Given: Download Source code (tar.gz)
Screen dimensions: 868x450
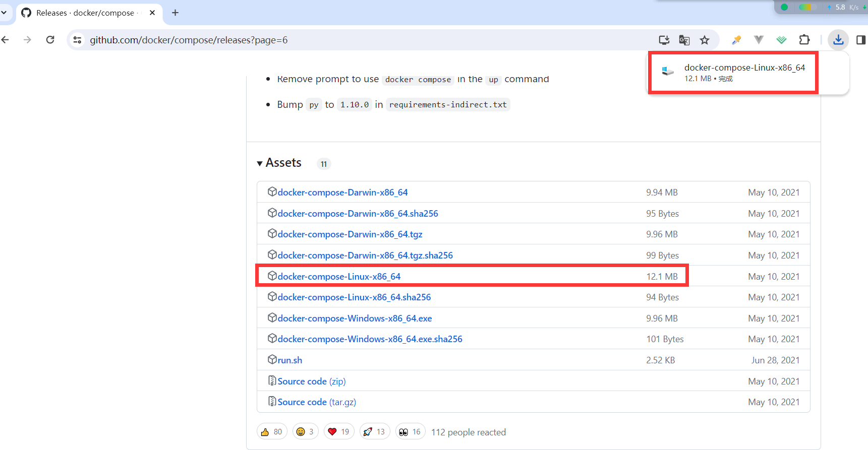Looking at the screenshot, I should (x=317, y=402).
